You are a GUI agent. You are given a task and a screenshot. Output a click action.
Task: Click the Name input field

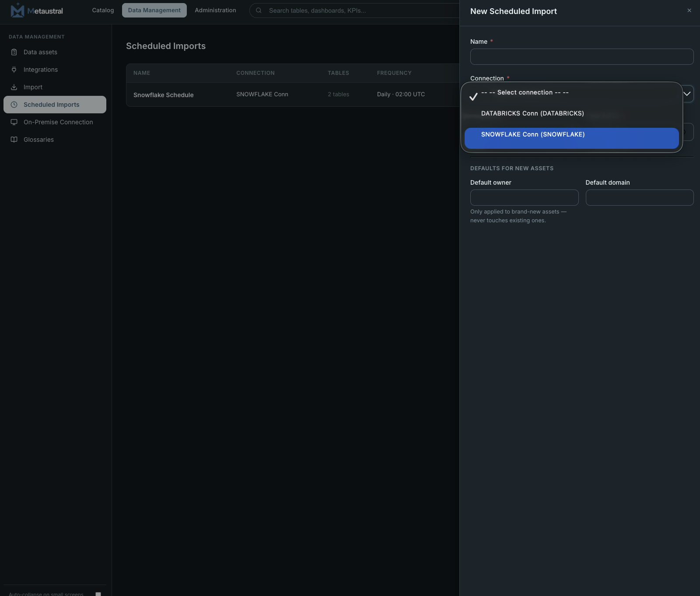pyautogui.click(x=582, y=56)
